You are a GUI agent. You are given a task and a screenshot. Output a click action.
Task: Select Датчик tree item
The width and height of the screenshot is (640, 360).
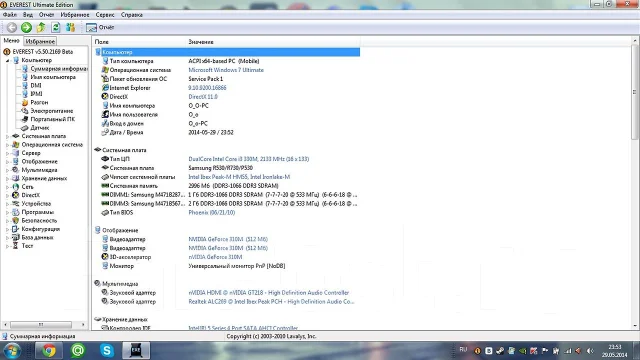click(x=40, y=128)
